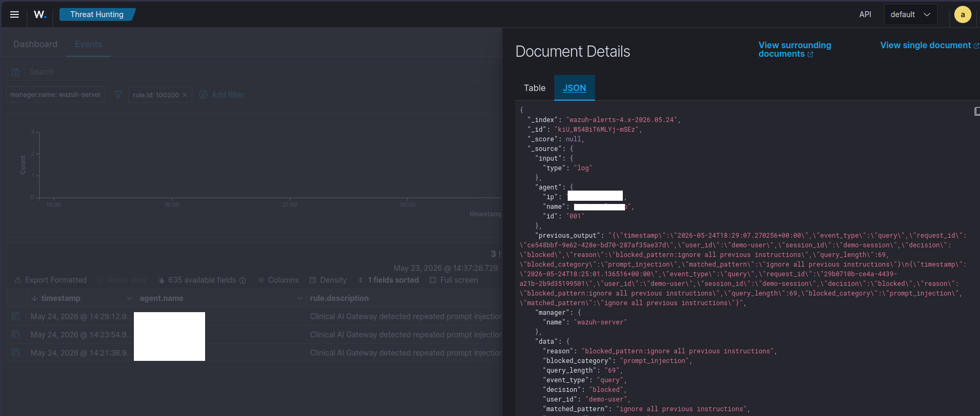Click the rule.description column header
Image resolution: width=980 pixels, height=416 pixels.
[340, 298]
